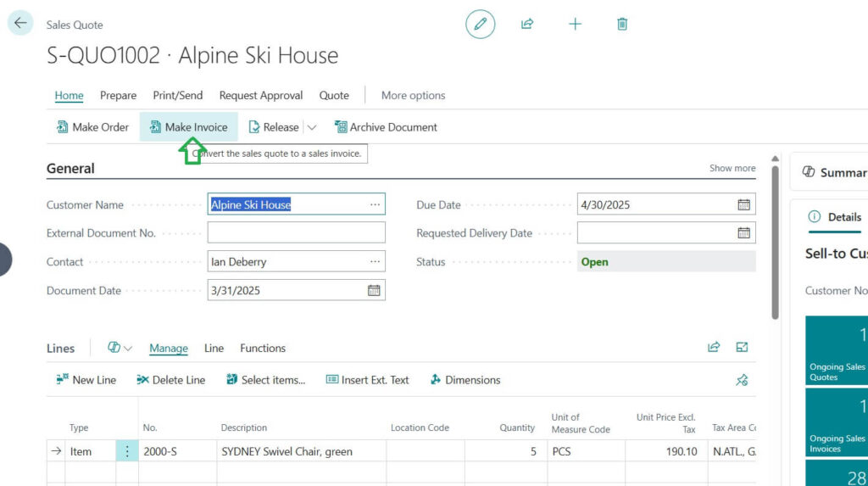Collapse the General section heading

click(x=70, y=169)
